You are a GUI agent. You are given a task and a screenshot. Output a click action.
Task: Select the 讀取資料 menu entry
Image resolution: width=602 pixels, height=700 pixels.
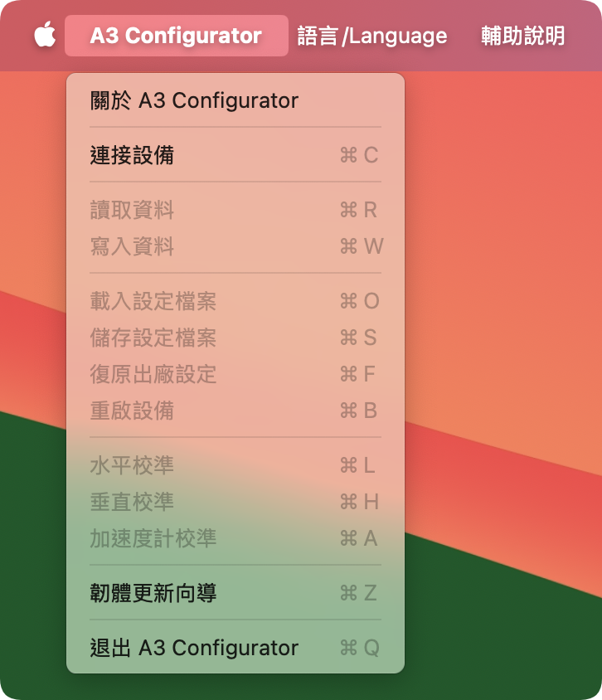point(133,210)
